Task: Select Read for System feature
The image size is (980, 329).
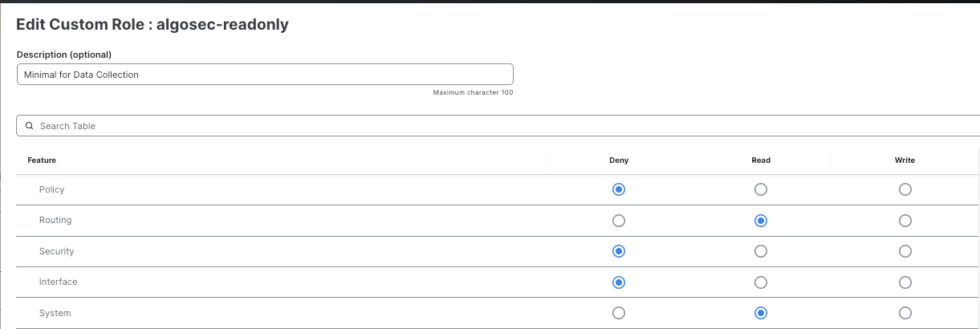Action: [x=761, y=313]
